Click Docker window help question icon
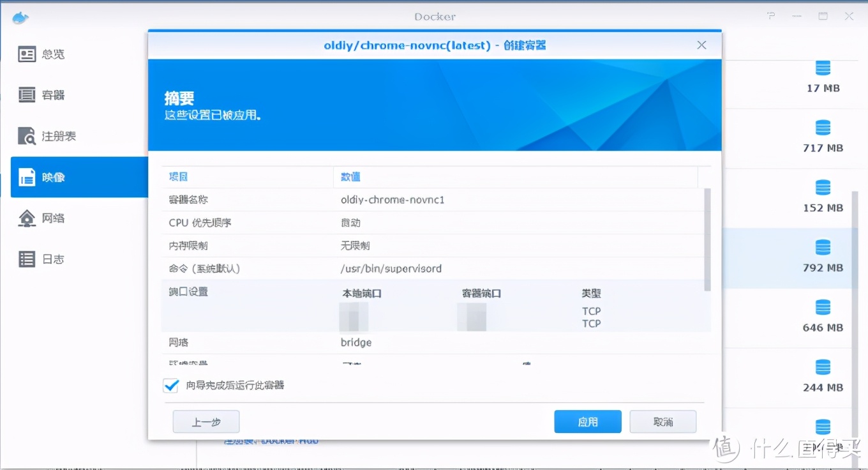868x470 pixels. 772,16
